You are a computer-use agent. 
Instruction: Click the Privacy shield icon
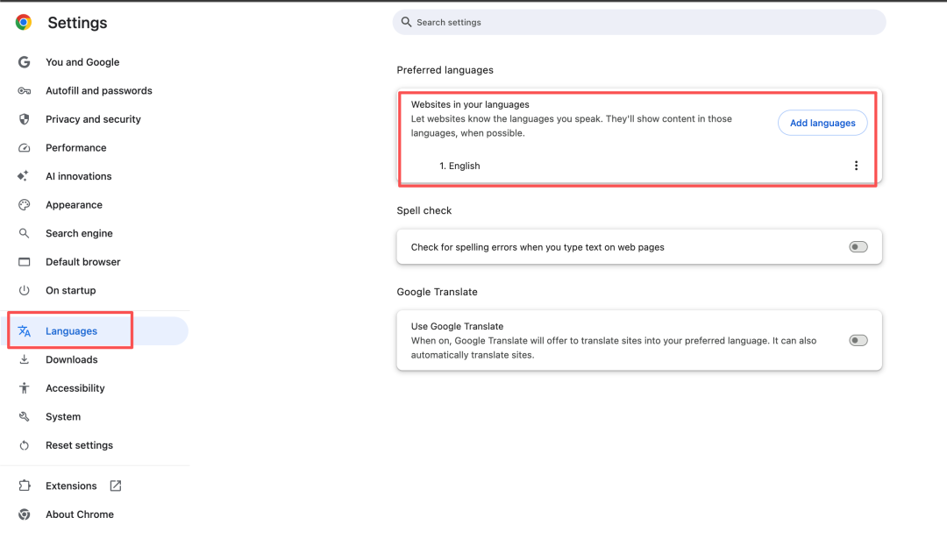coord(25,119)
